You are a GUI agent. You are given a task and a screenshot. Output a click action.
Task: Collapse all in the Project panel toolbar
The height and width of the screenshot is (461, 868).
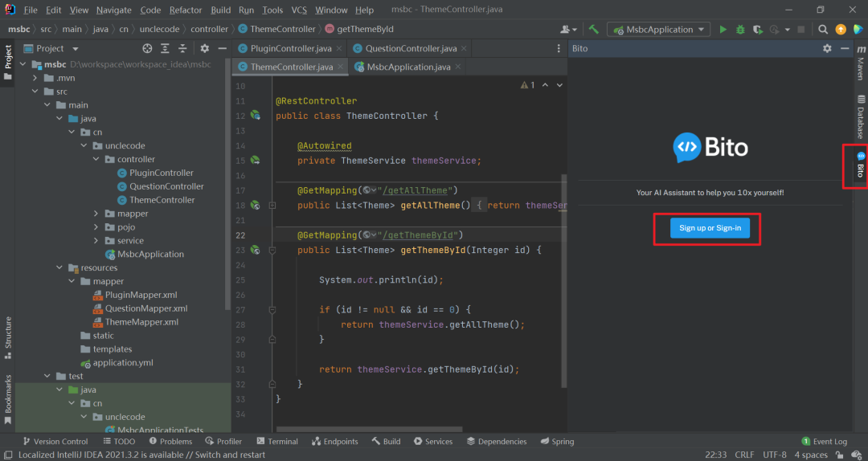click(182, 49)
